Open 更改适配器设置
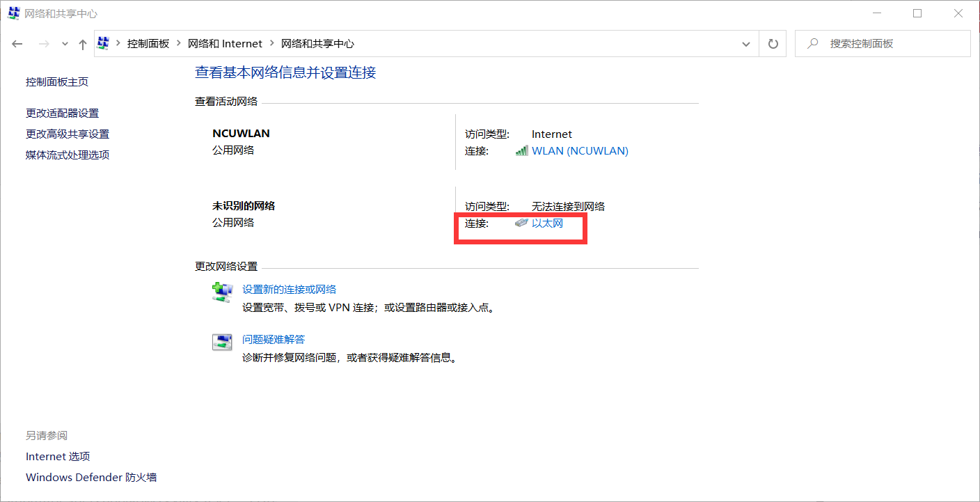This screenshot has height=502, width=980. pos(63,113)
